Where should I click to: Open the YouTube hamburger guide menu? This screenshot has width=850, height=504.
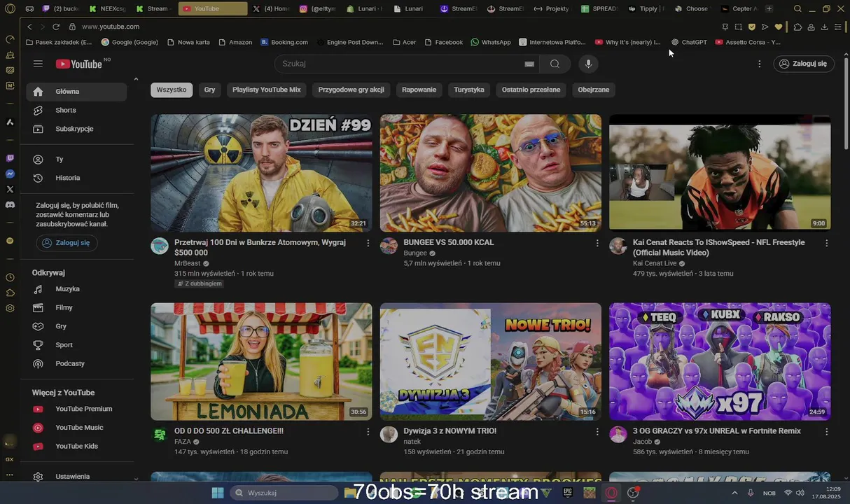pos(38,64)
